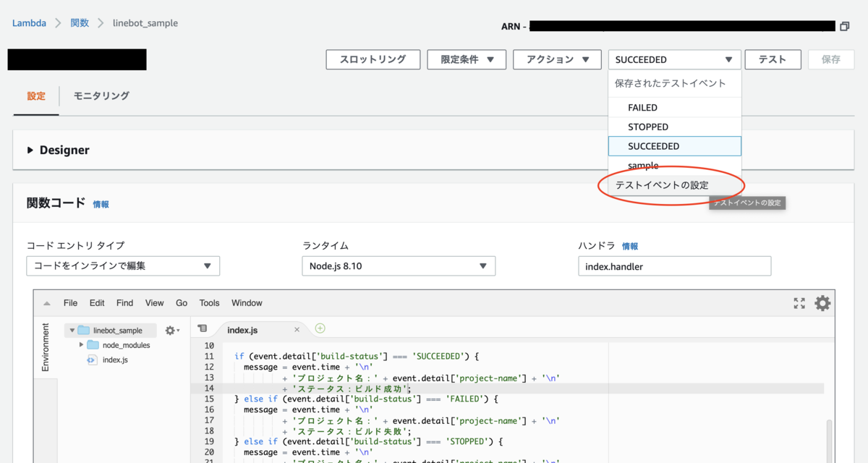Open 情報 link next to ハンドラ
Screen dimensions: 868x463
point(630,247)
